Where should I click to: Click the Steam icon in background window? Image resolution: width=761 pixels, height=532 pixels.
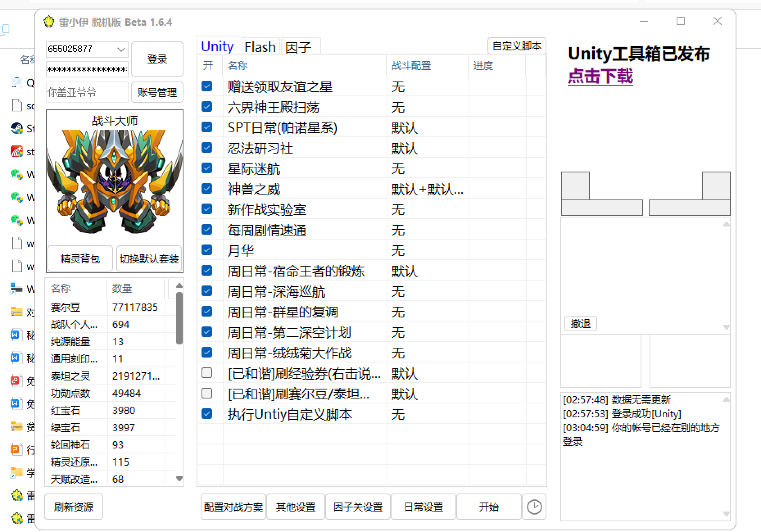17,129
